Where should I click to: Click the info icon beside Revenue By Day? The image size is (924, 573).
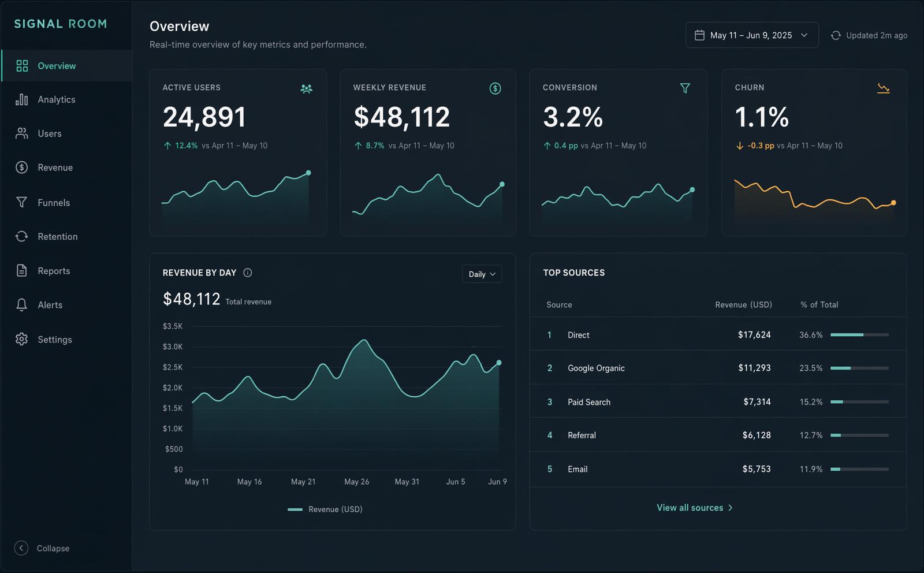pos(248,273)
